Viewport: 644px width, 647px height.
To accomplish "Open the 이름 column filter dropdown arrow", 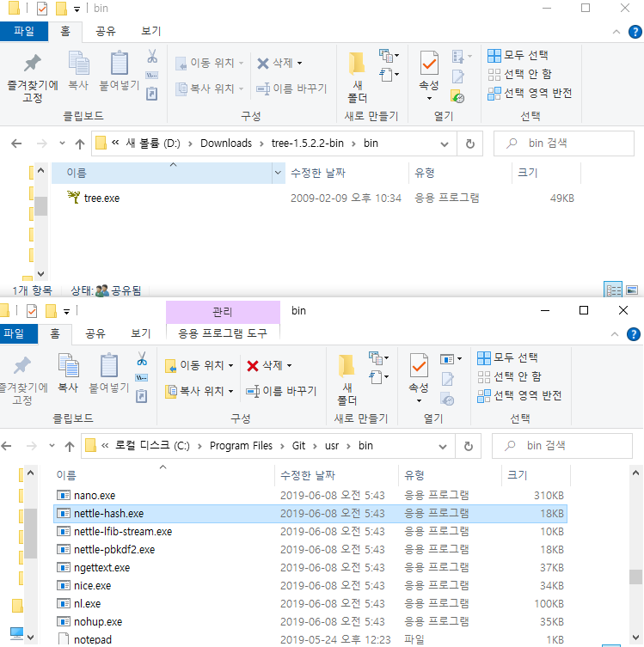I will (279, 173).
